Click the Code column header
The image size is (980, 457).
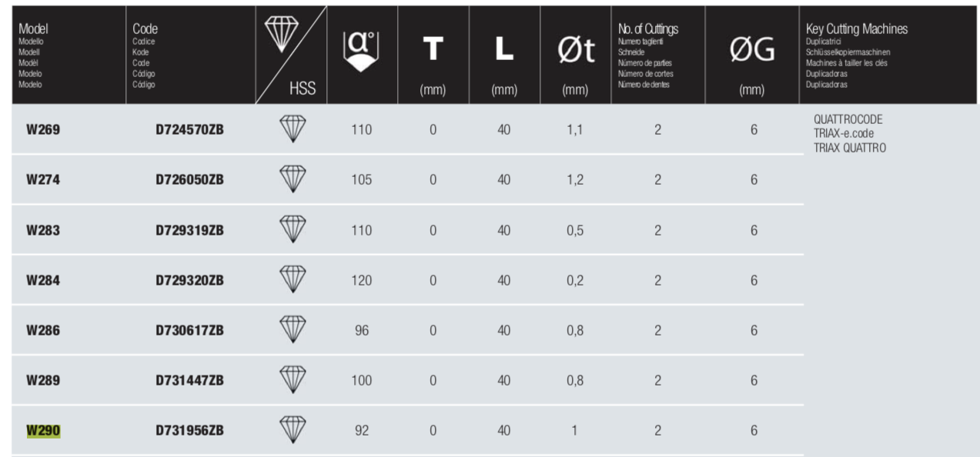tap(145, 28)
